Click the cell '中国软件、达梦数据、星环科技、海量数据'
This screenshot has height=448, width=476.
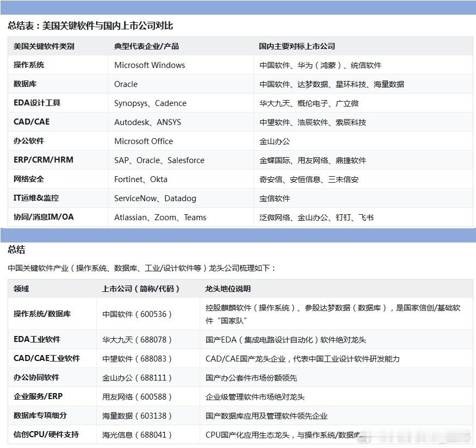pyautogui.click(x=331, y=84)
